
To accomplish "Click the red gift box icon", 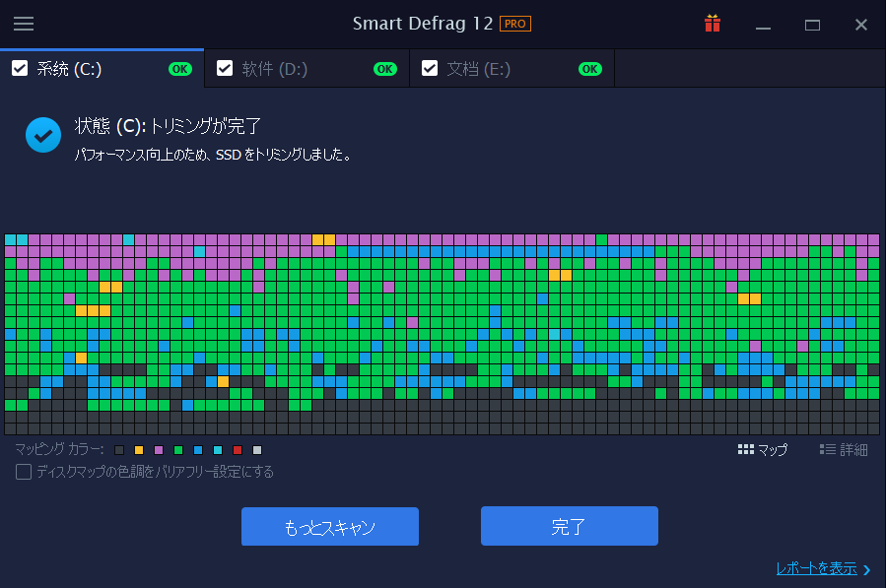I will click(713, 24).
